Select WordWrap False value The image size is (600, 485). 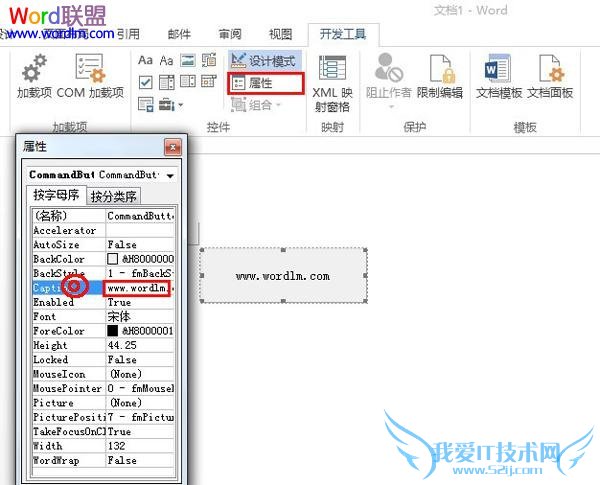pos(140,461)
